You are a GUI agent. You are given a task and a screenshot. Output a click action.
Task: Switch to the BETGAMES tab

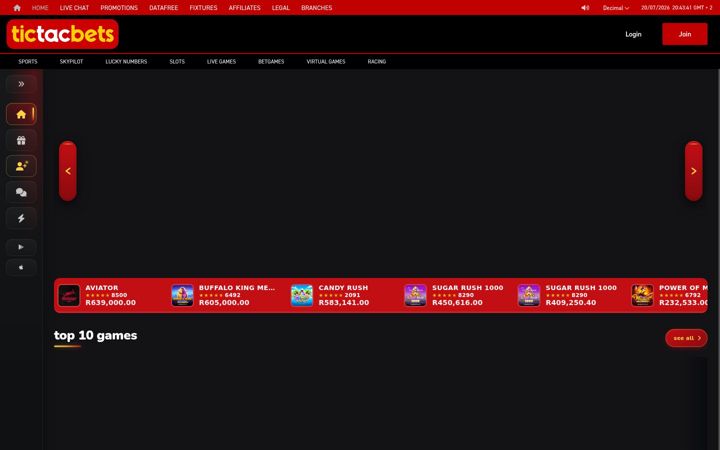pyautogui.click(x=271, y=62)
